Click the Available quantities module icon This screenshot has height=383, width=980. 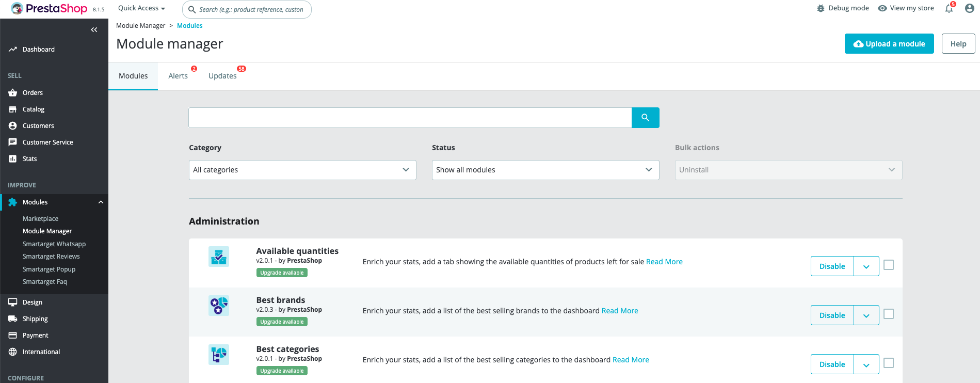[x=219, y=257]
